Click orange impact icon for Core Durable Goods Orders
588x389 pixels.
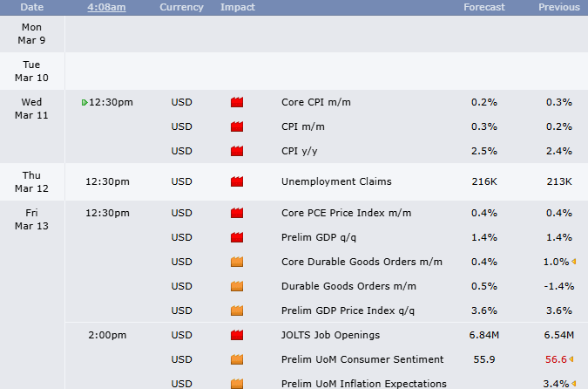[237, 262]
